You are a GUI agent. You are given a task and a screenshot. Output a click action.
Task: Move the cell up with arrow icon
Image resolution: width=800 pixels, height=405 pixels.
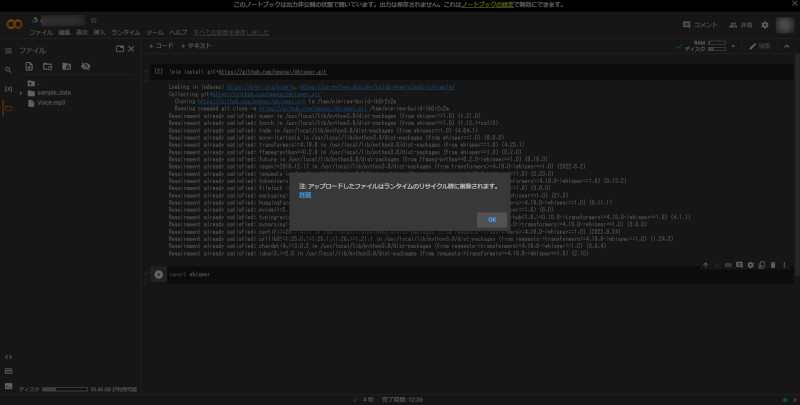pyautogui.click(x=706, y=265)
